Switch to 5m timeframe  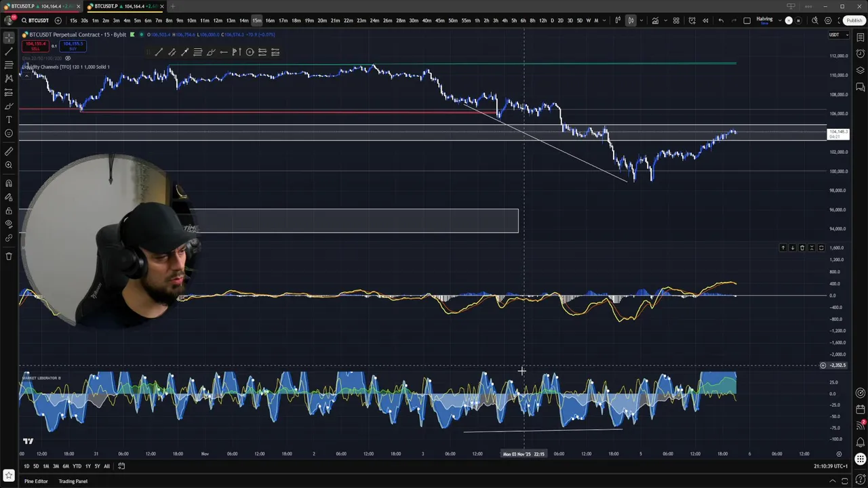(x=138, y=20)
